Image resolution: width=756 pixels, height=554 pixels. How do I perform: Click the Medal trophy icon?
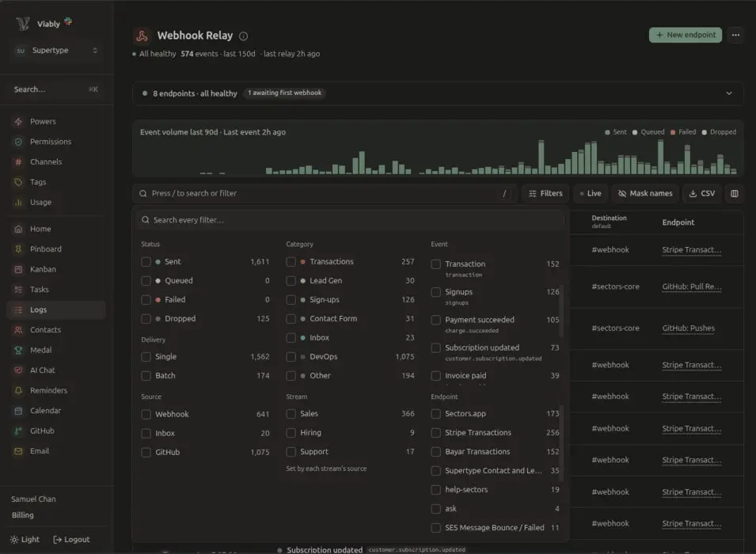pos(18,350)
